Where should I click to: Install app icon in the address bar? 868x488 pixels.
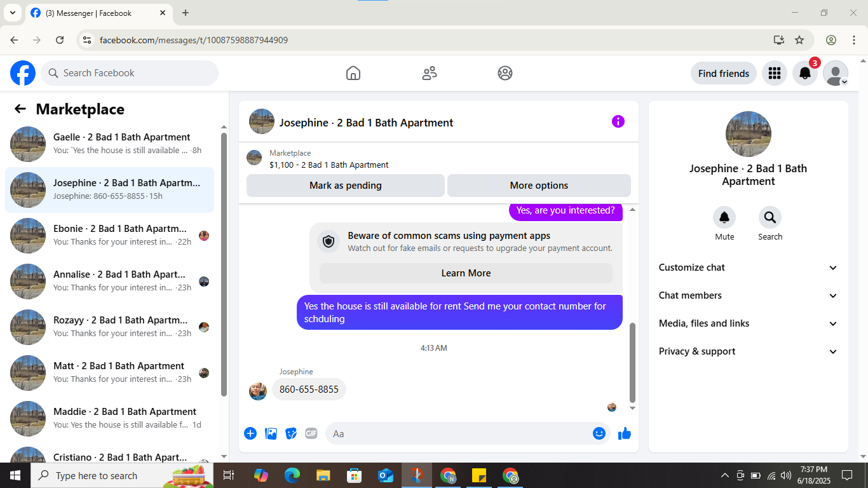point(779,40)
